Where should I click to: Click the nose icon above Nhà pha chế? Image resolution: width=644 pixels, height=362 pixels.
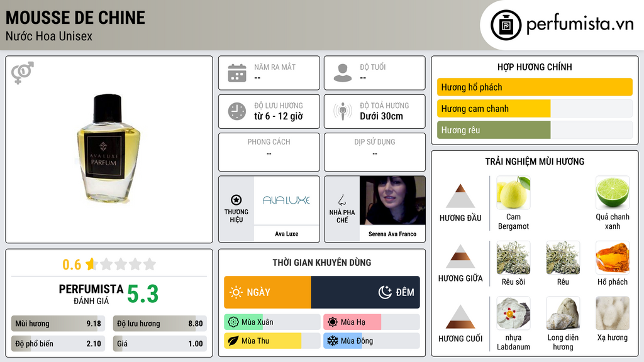point(341,200)
